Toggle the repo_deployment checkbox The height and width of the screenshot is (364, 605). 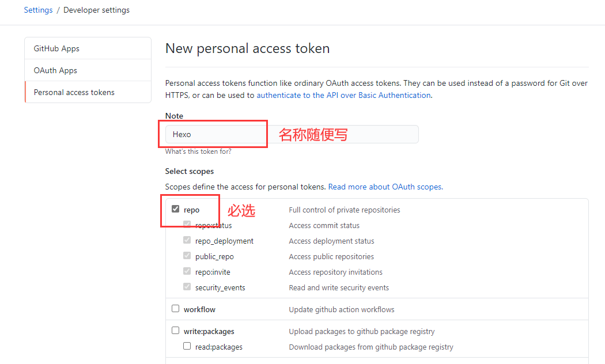[187, 240]
